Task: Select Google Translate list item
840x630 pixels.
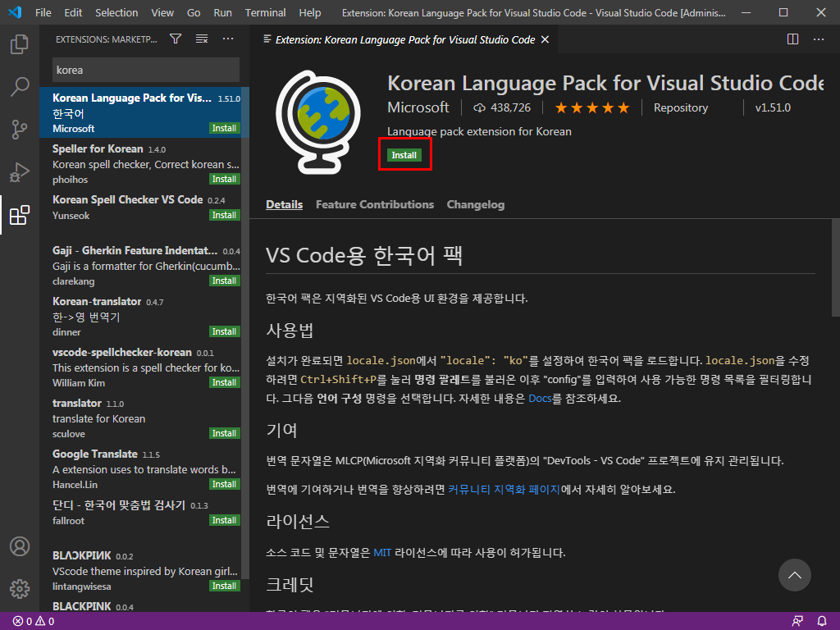Action: (x=140, y=468)
